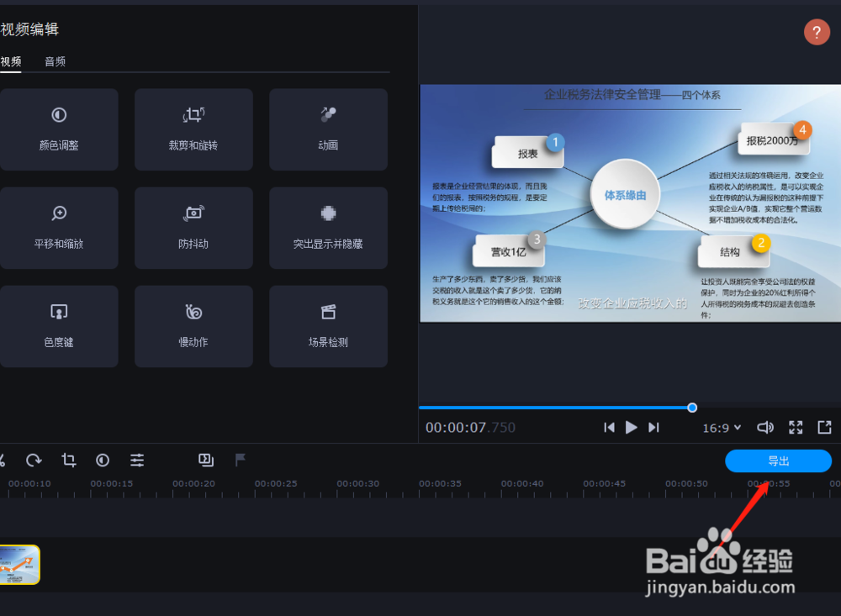
Task: Toggle the 防抖动 stabilization tool panel
Action: (193, 228)
